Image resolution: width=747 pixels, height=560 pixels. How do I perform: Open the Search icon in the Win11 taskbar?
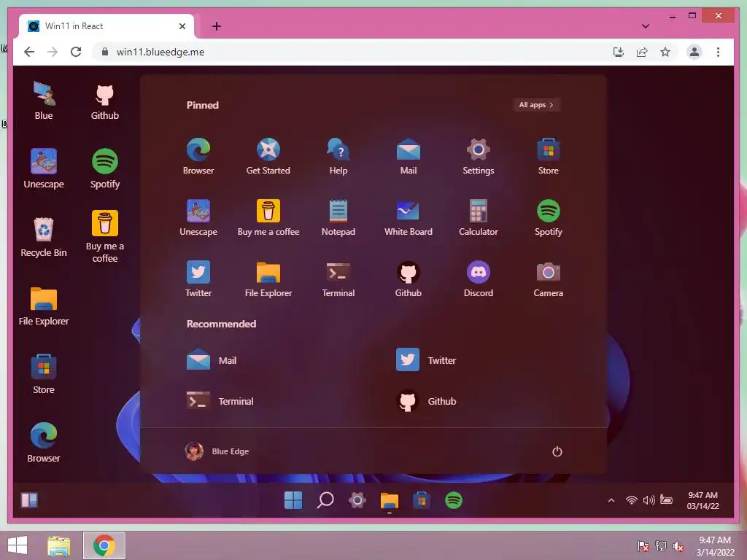coord(325,500)
